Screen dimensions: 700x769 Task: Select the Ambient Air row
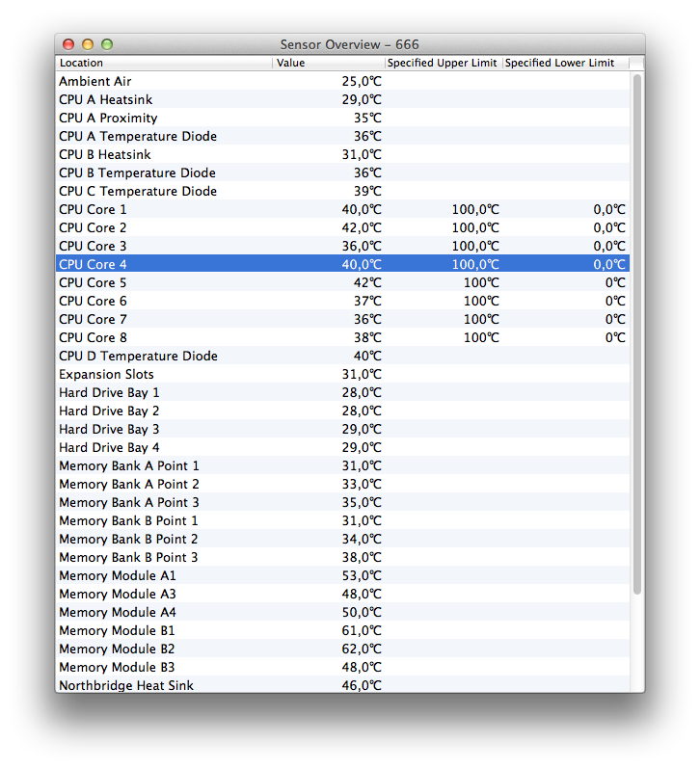coord(342,81)
